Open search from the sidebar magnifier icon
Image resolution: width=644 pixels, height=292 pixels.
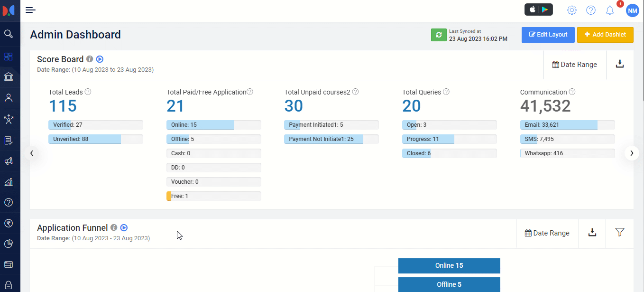[x=8, y=34]
